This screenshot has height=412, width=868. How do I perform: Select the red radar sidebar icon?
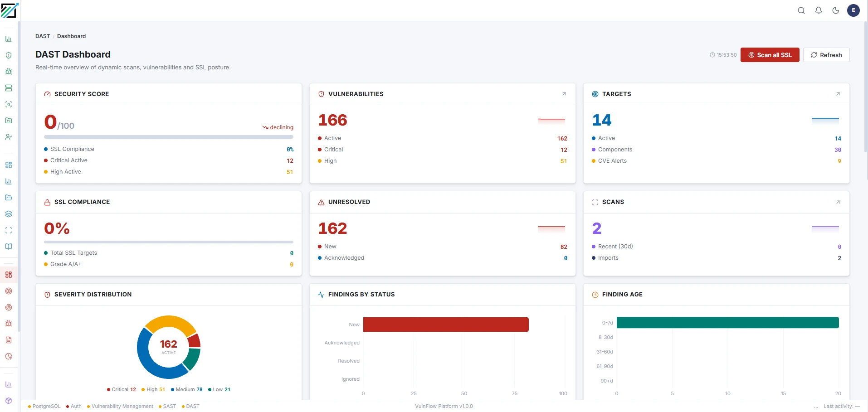click(x=9, y=307)
